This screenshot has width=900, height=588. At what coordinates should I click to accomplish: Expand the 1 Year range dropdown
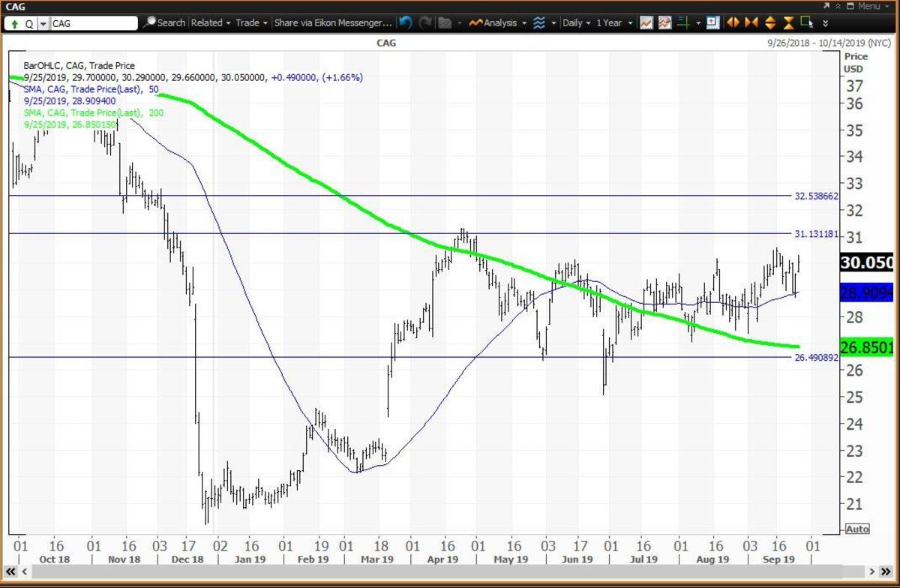pyautogui.click(x=613, y=22)
